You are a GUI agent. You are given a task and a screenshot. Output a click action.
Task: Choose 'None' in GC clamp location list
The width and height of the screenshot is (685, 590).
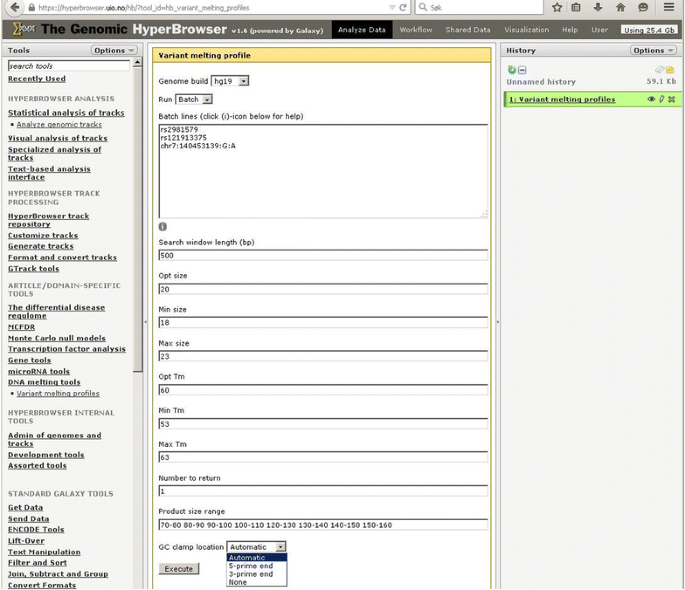[x=238, y=582]
